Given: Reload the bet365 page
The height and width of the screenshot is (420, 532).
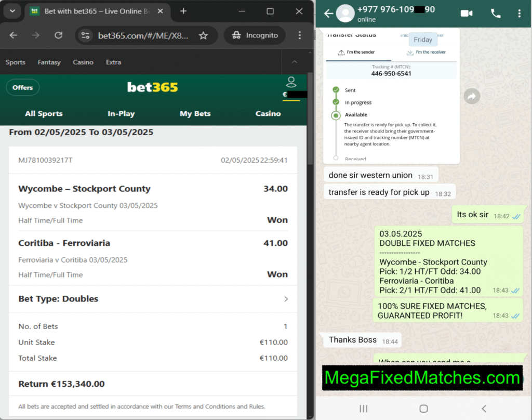Looking at the screenshot, I should click(58, 35).
